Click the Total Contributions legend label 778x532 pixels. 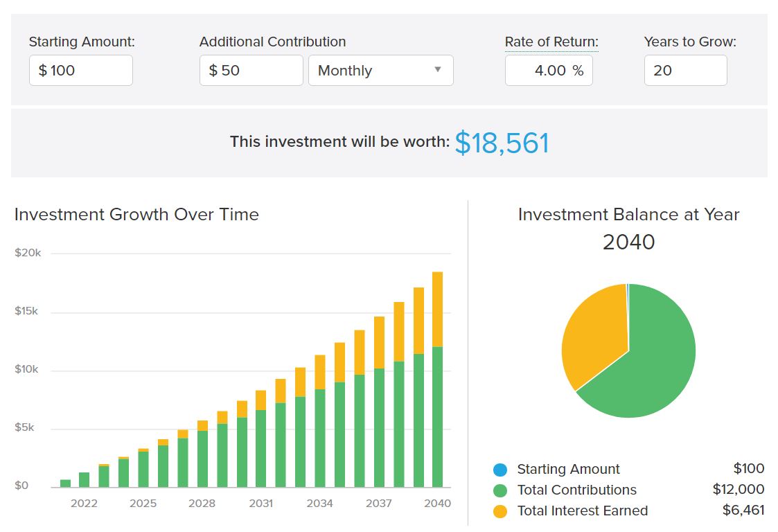tap(576, 490)
